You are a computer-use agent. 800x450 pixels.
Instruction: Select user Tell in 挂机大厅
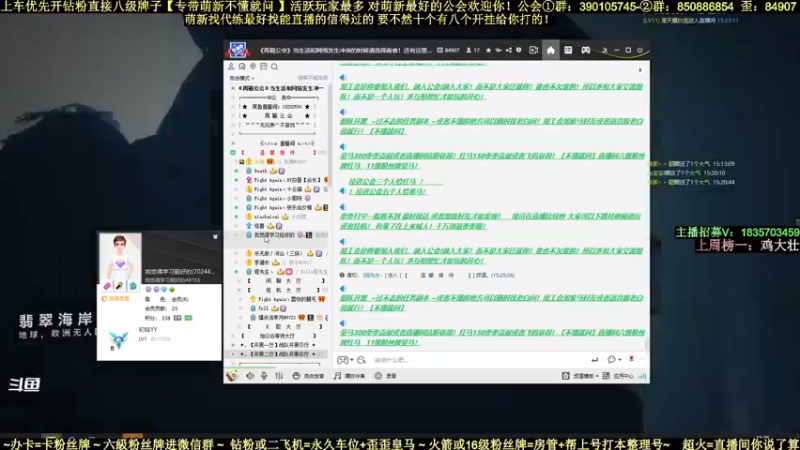click(x=263, y=309)
